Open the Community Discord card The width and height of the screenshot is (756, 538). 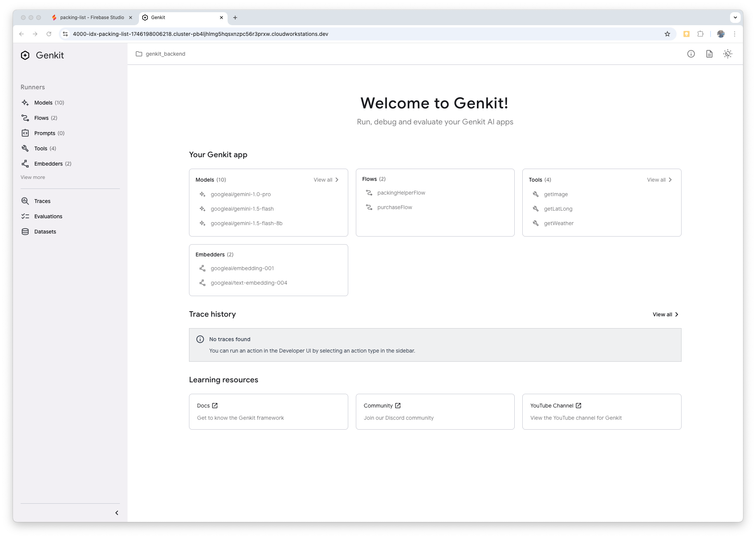pos(435,412)
